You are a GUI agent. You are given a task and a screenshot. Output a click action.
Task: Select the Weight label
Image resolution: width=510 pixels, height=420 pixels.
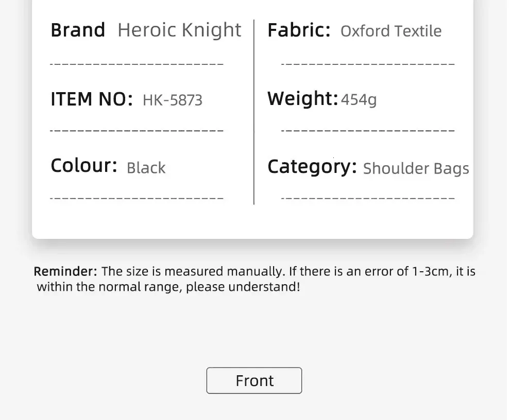(x=303, y=98)
